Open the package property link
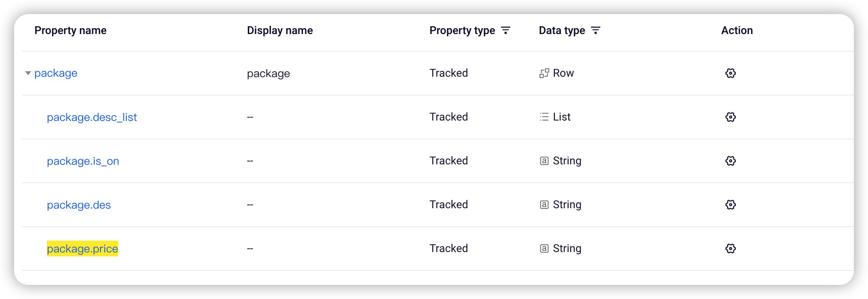Image resolution: width=868 pixels, height=299 pixels. (56, 74)
